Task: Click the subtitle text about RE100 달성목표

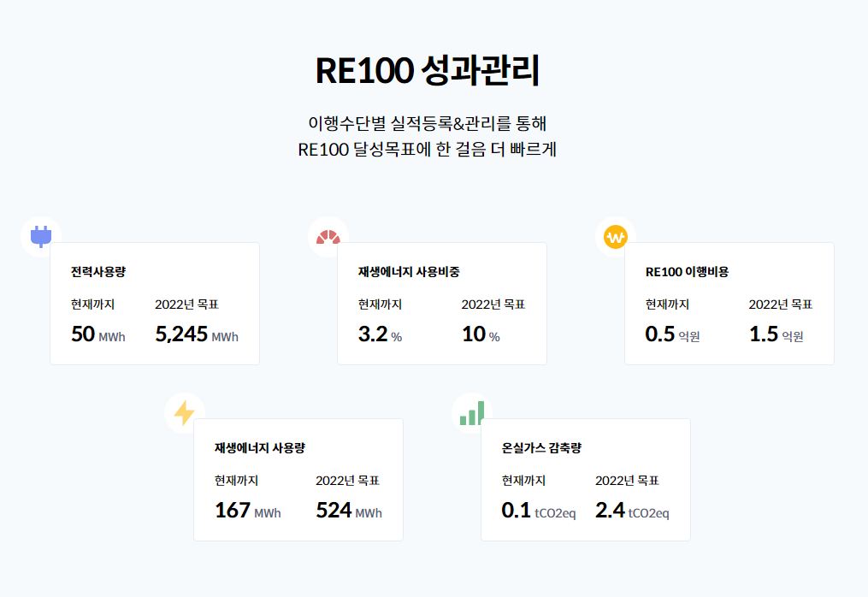Action: pos(428,149)
